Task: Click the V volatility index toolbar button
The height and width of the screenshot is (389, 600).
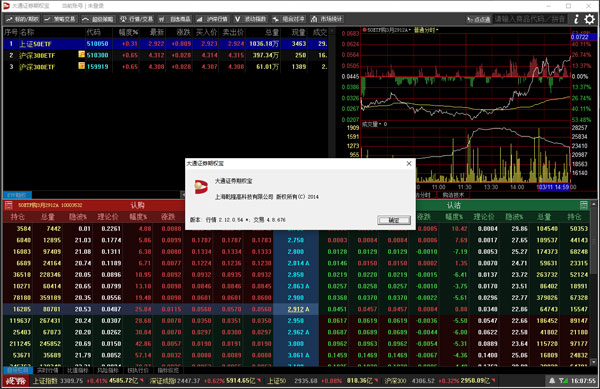Action: [250, 19]
